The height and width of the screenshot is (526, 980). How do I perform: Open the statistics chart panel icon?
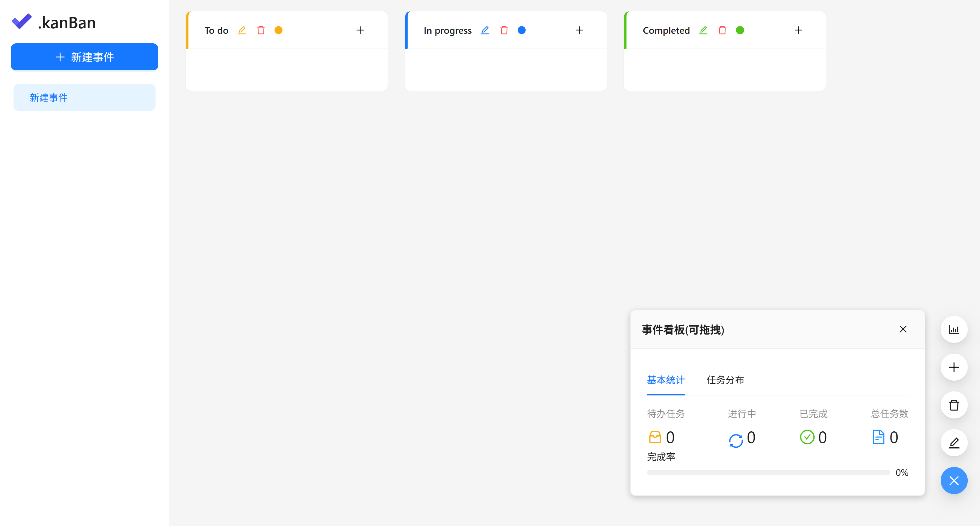pyautogui.click(x=954, y=329)
